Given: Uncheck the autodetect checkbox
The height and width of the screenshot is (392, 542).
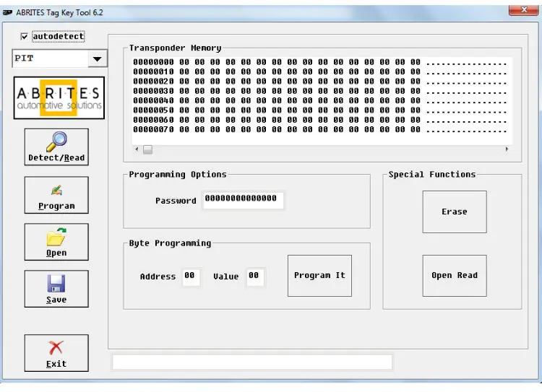Looking at the screenshot, I should [24, 36].
